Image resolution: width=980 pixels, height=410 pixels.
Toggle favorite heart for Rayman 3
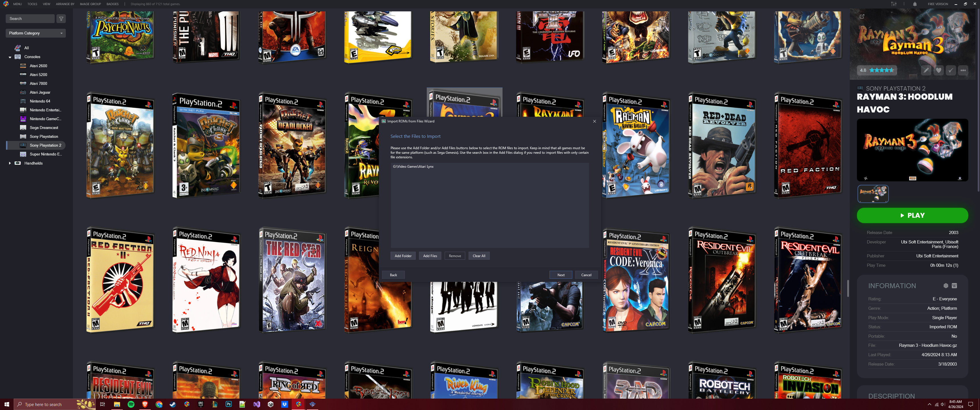pos(938,70)
